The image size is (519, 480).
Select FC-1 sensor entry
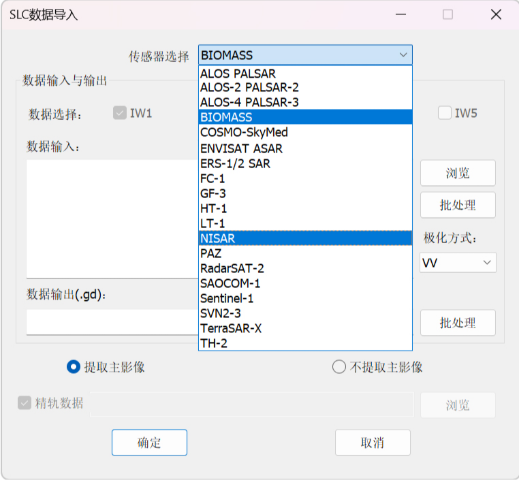click(x=305, y=179)
